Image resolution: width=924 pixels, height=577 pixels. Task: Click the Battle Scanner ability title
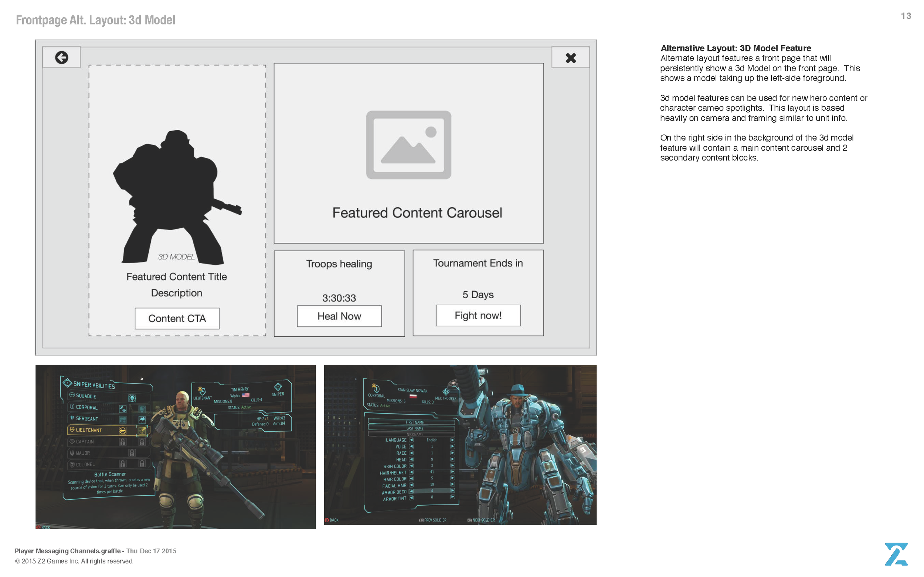coord(110,474)
